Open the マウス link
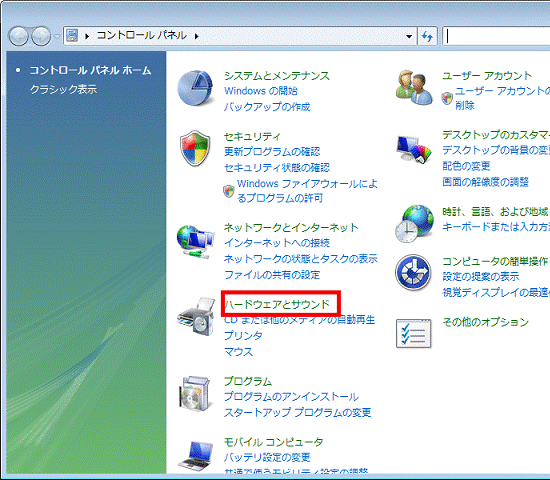This screenshot has height=480, width=550. [239, 351]
